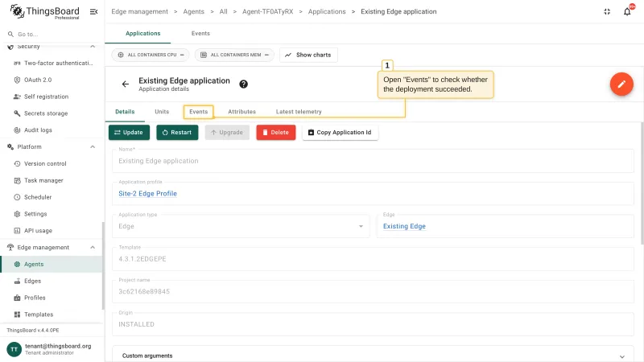Viewport: 644px width, 362px height.
Task: Click the Agents breadcrumb
Action: (193, 11)
